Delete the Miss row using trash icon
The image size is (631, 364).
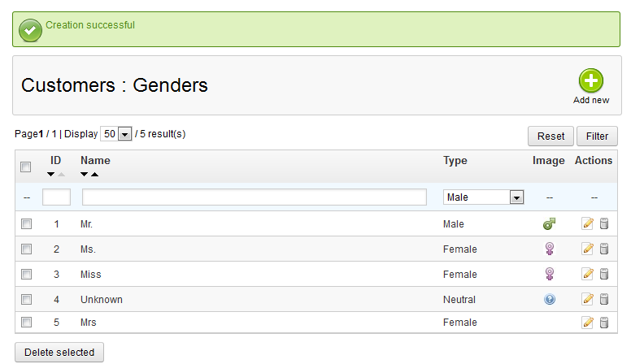tap(604, 275)
